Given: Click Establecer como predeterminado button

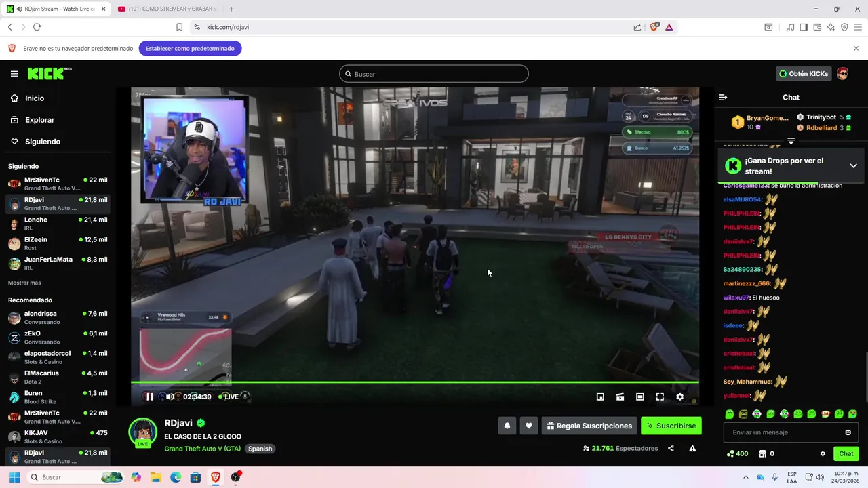Looking at the screenshot, I should pos(190,49).
